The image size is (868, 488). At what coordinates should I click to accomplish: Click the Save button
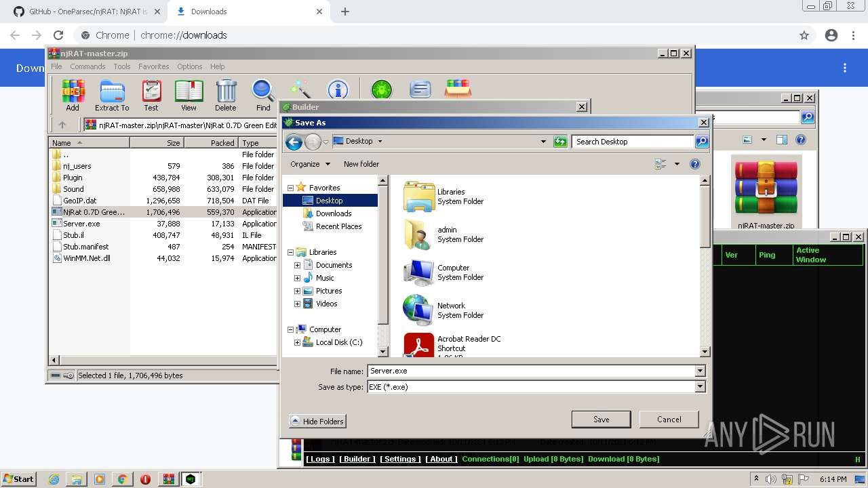coord(601,419)
